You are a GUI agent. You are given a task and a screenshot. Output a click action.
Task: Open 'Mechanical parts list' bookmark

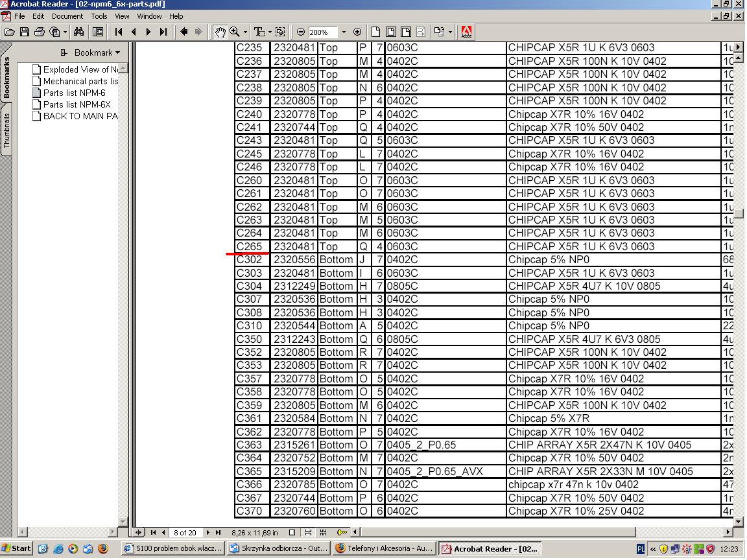coord(75,82)
